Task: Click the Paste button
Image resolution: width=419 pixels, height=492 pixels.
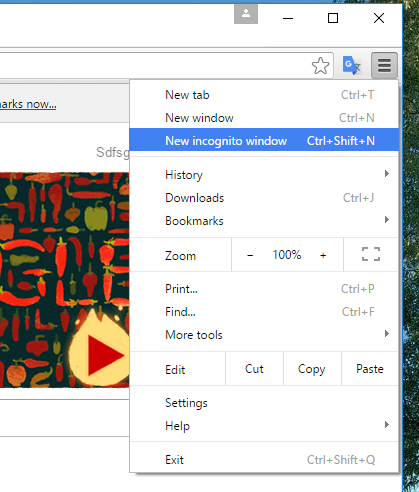Action: 370,369
